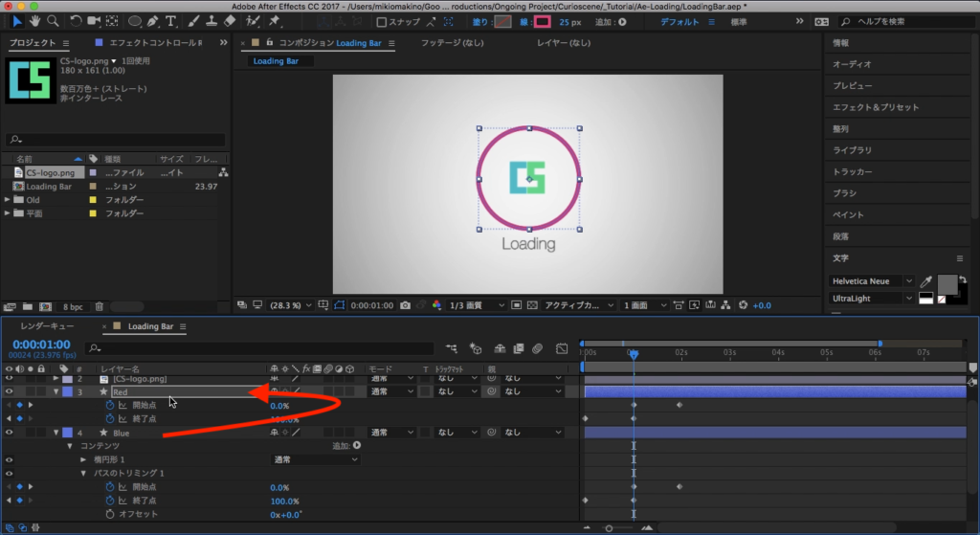Hide the Blue layer with eye icon
The height and width of the screenshot is (535, 980).
pos(10,433)
